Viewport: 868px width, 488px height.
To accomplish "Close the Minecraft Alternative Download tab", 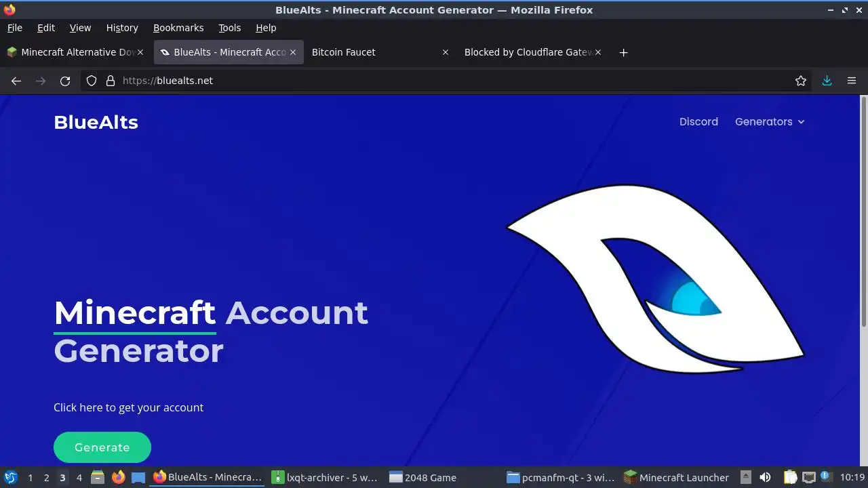I will pos(140,52).
